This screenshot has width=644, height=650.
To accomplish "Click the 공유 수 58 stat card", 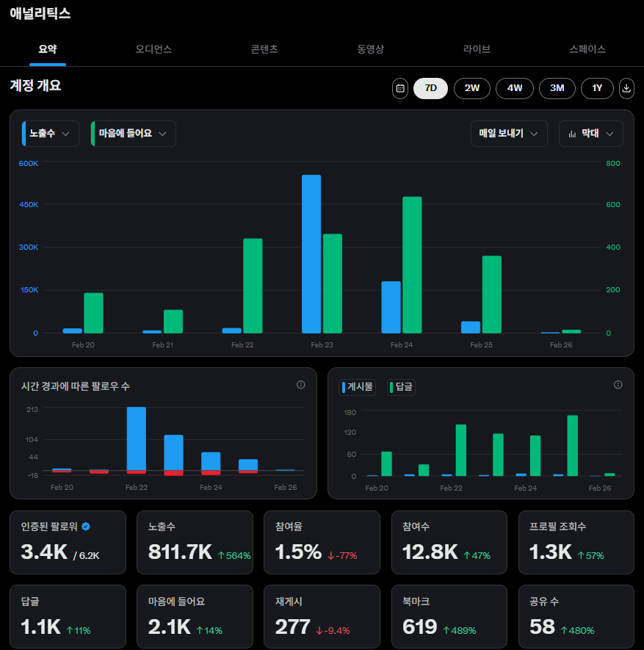I will [x=576, y=616].
